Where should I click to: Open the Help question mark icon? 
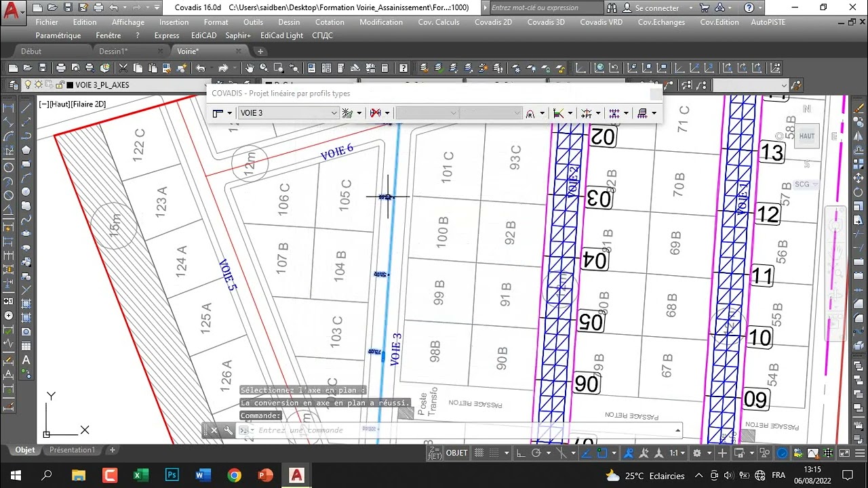[403, 68]
